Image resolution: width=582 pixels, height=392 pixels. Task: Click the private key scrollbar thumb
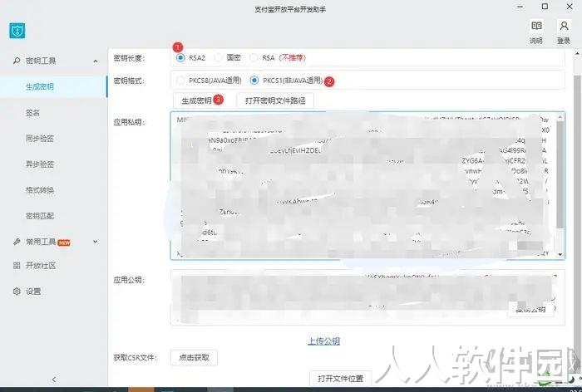click(560, 174)
